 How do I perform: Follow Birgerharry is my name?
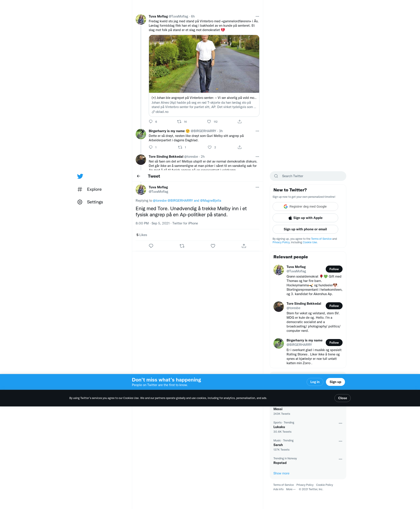(x=334, y=343)
